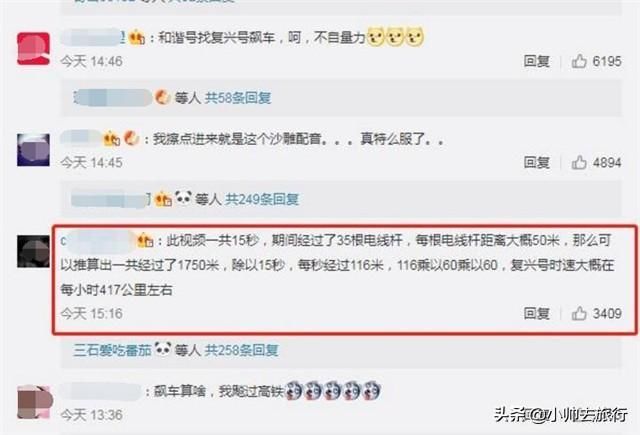Screen dimensions: 640x435
Task: Click the flame badge in 58 replies row
Action: [162, 98]
